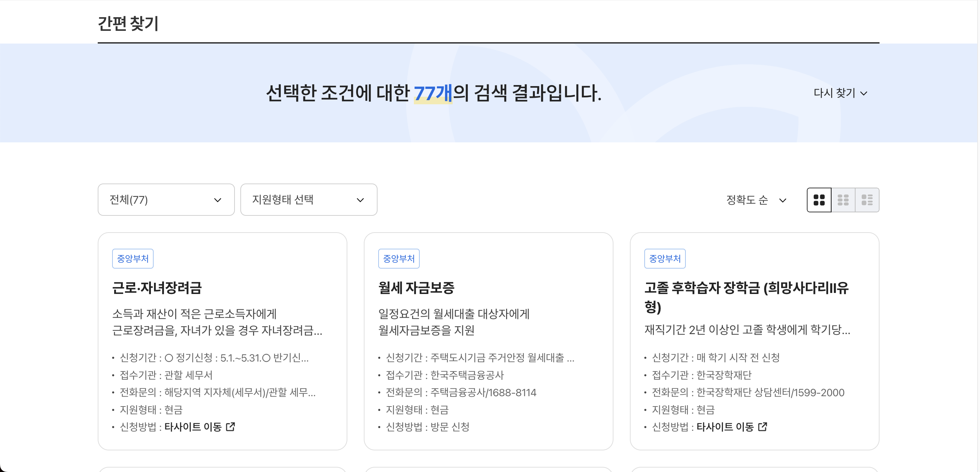The height and width of the screenshot is (472, 980).
Task: Open the 근로·자녀장려금 card title
Action: coord(157,288)
